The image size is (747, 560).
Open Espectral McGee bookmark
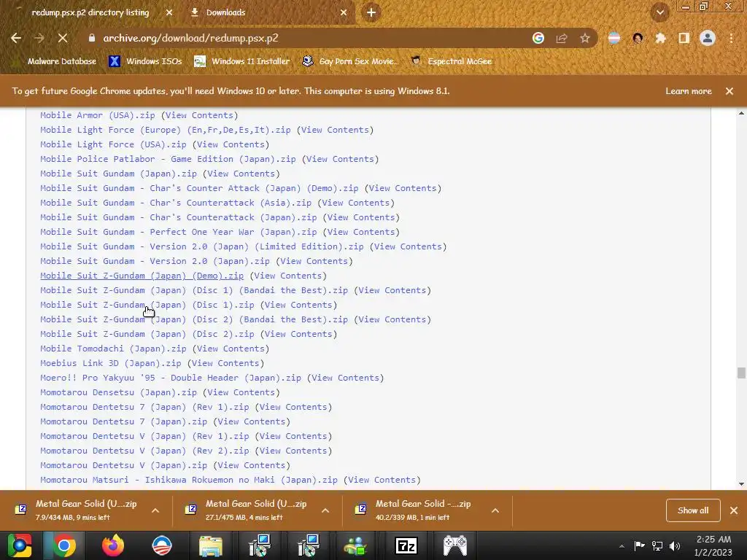[x=451, y=61]
